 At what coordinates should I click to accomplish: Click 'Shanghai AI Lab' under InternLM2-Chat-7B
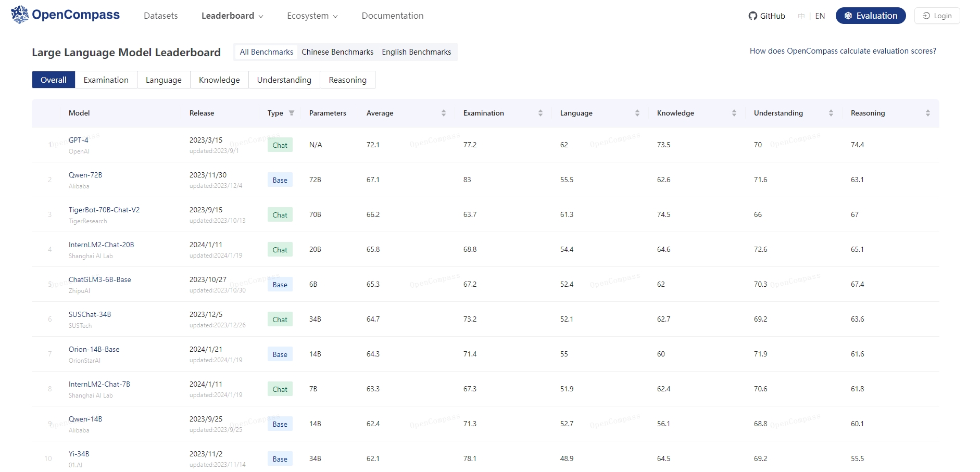(91, 396)
